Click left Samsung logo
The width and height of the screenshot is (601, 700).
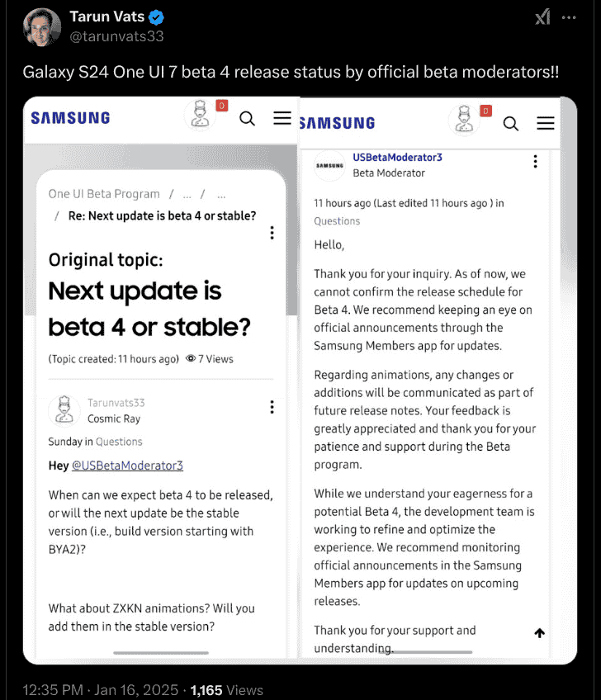[x=70, y=118]
